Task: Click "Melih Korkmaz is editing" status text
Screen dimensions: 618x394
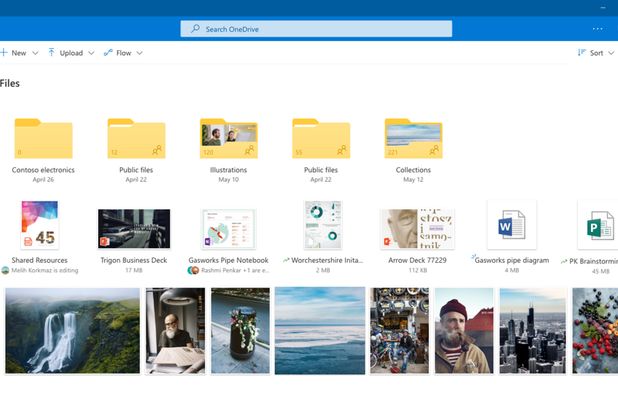Action: [45, 270]
